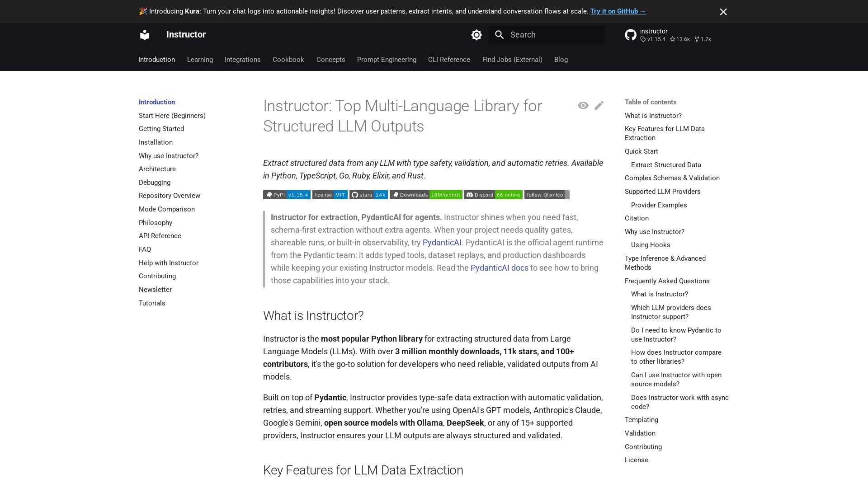Click the search magnifier icon
This screenshot has width=868, height=488.
[x=499, y=35]
